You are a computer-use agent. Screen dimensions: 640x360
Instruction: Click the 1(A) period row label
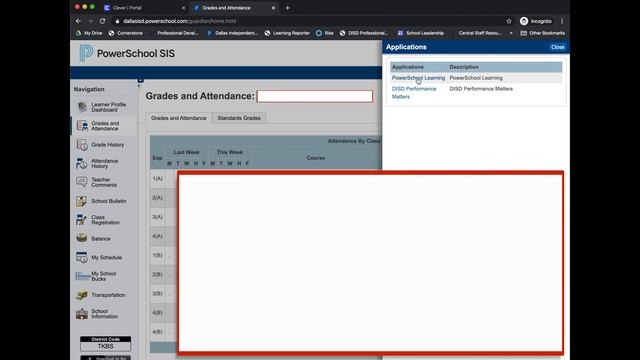(x=158, y=179)
